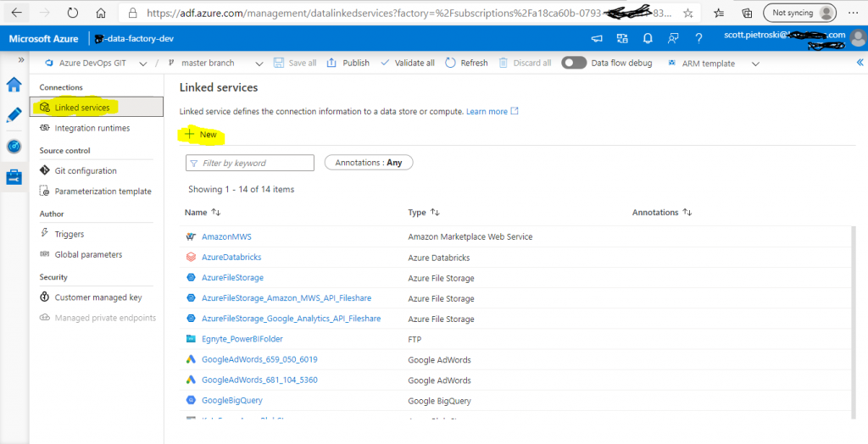Click Publish in toolbar
The image size is (868, 444).
tap(348, 63)
